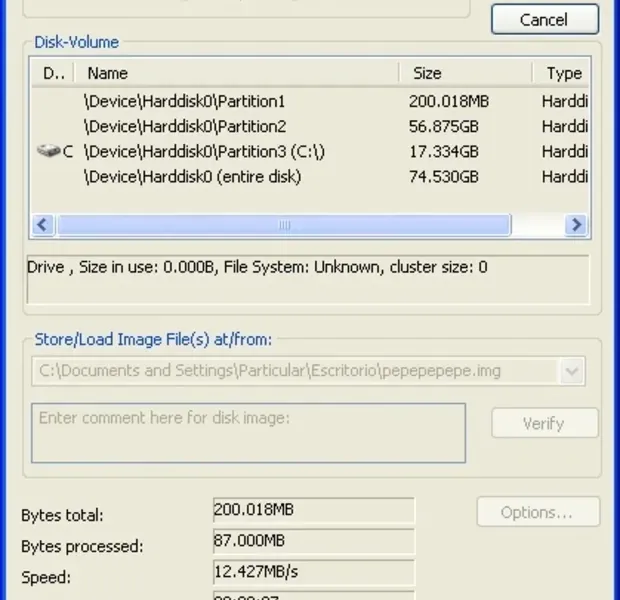Click the drive info status text

(257, 267)
